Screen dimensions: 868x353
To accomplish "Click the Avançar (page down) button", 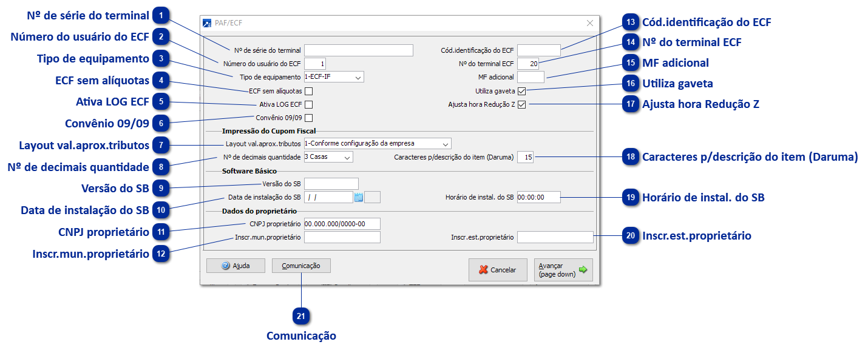I will coord(563,269).
